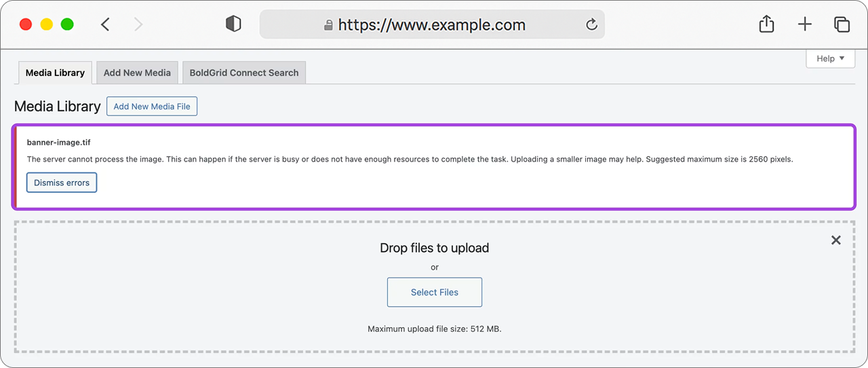Viewport: 868px width, 368px height.
Task: Open the privacy shield icon
Action: pyautogui.click(x=233, y=24)
